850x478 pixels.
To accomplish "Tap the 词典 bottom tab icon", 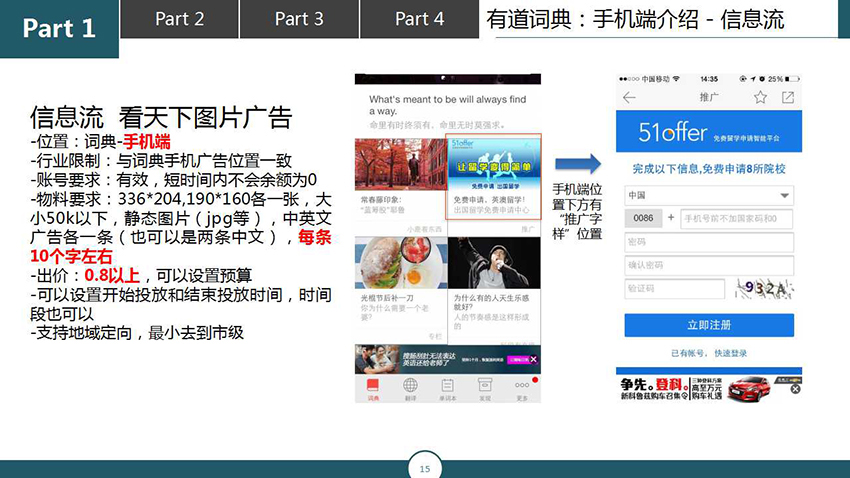I will point(373,389).
